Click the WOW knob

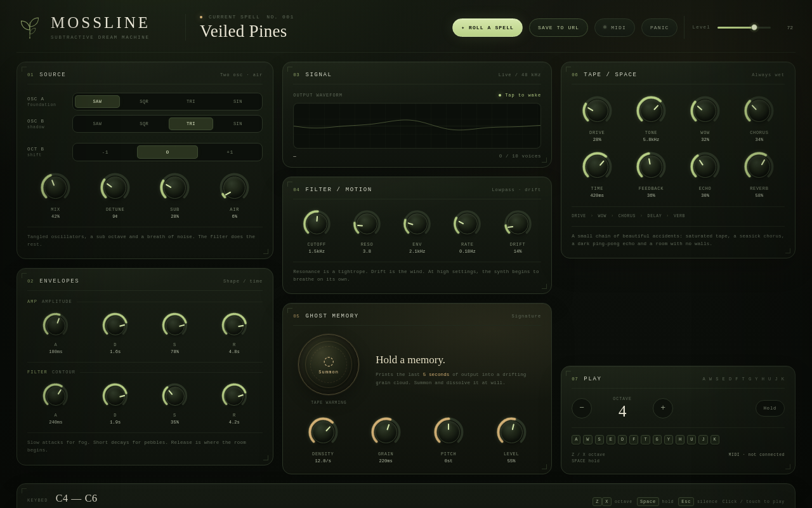tap(705, 110)
